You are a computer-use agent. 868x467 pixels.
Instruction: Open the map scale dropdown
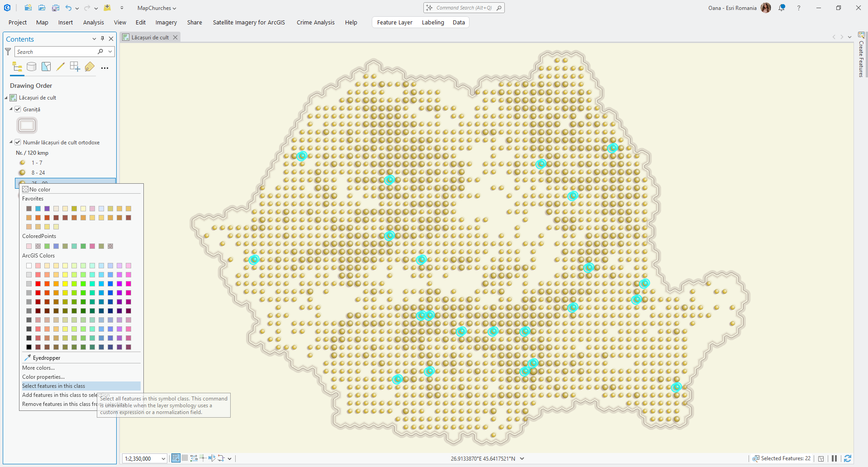coord(163,458)
